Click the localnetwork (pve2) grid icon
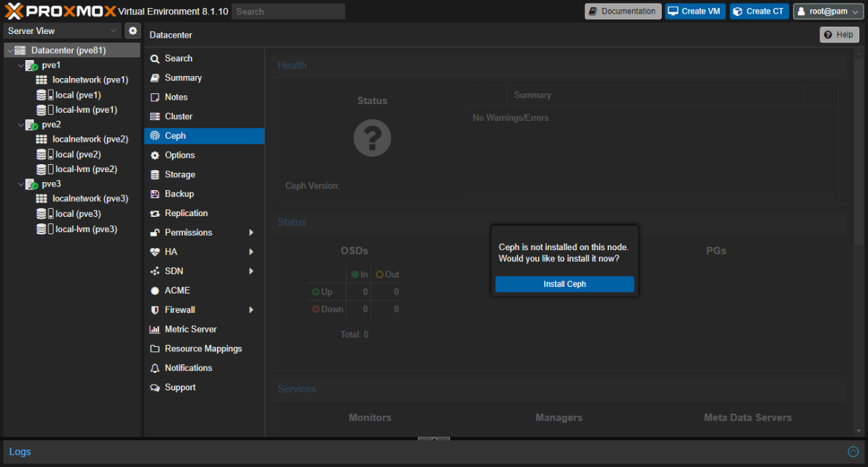Screen dimensions: 868x467 pyautogui.click(x=42, y=140)
